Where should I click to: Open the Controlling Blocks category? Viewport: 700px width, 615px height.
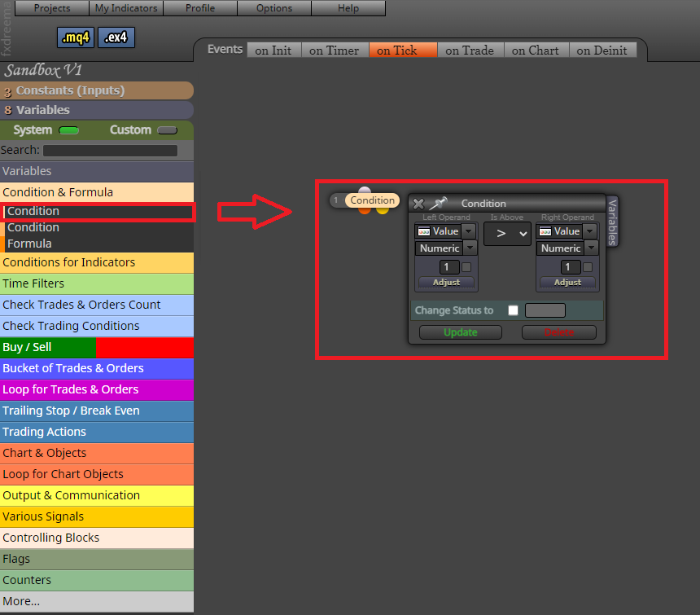(97, 538)
